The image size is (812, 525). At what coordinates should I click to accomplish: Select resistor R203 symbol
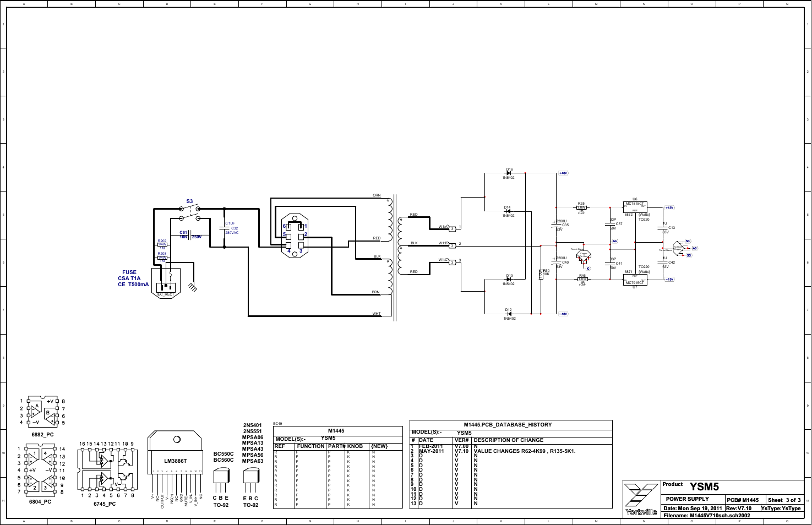pos(162,258)
